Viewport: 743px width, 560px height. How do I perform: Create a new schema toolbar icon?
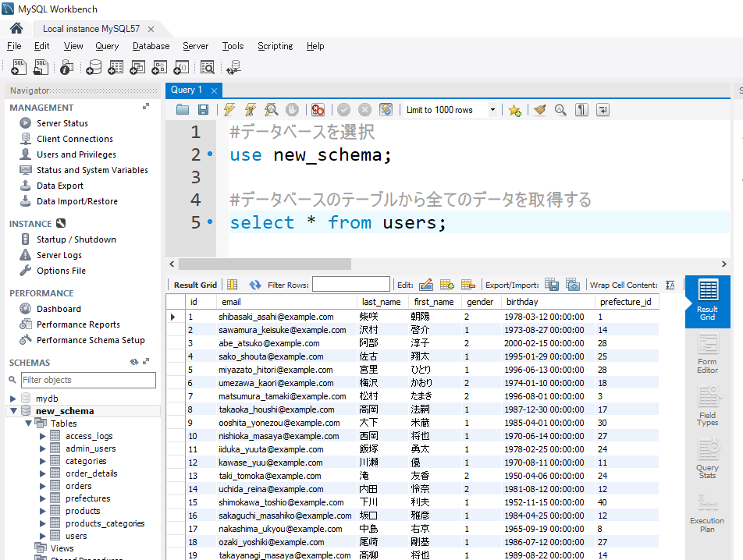coord(94,67)
